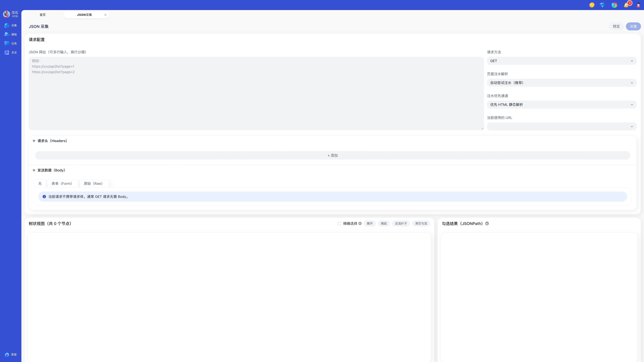This screenshot has height=362, width=644.
Task: Collapse the 请求头 Headers section
Action: click(34, 141)
